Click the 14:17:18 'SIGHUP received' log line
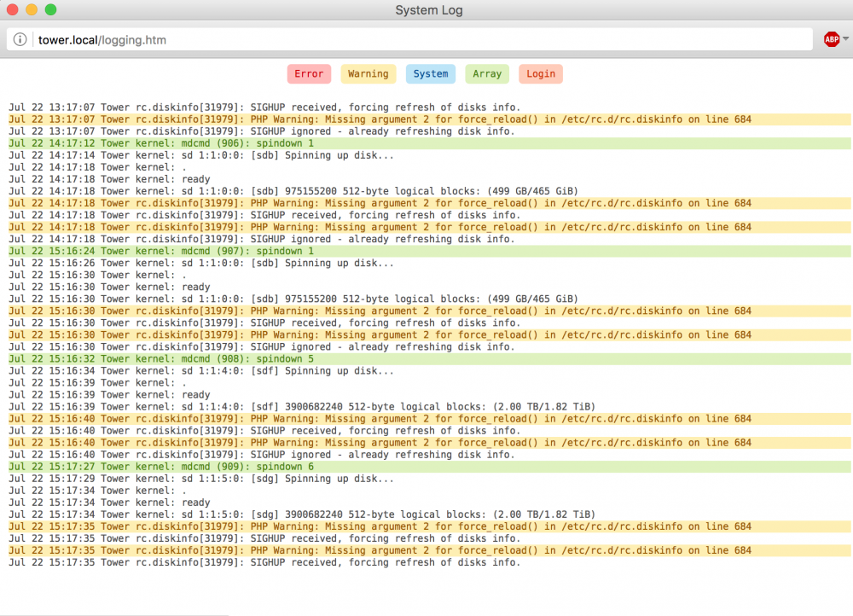The height and width of the screenshot is (616, 853). pos(264,215)
